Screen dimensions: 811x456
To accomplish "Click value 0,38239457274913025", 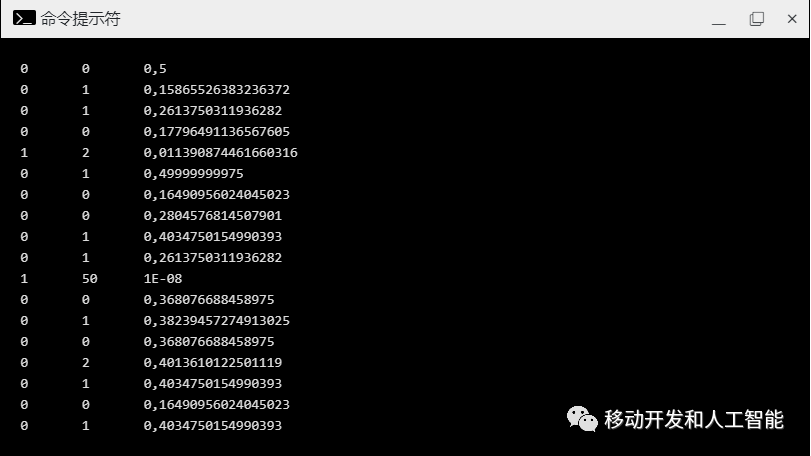I will [x=216, y=321].
